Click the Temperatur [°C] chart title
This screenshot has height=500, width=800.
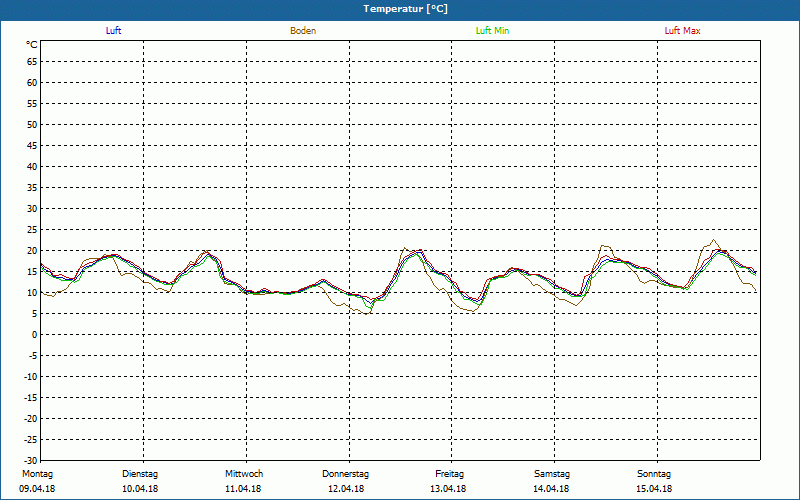click(x=406, y=9)
